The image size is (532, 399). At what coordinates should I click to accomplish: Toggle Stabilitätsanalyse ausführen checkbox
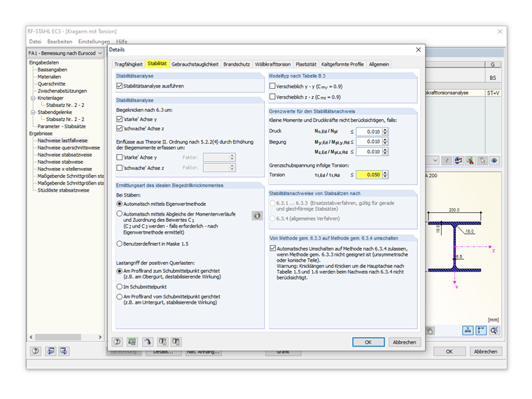coord(120,86)
